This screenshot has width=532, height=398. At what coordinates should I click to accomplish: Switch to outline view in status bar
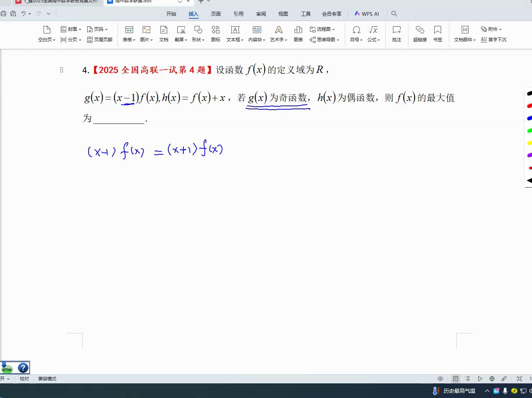pyautogui.click(x=467, y=378)
